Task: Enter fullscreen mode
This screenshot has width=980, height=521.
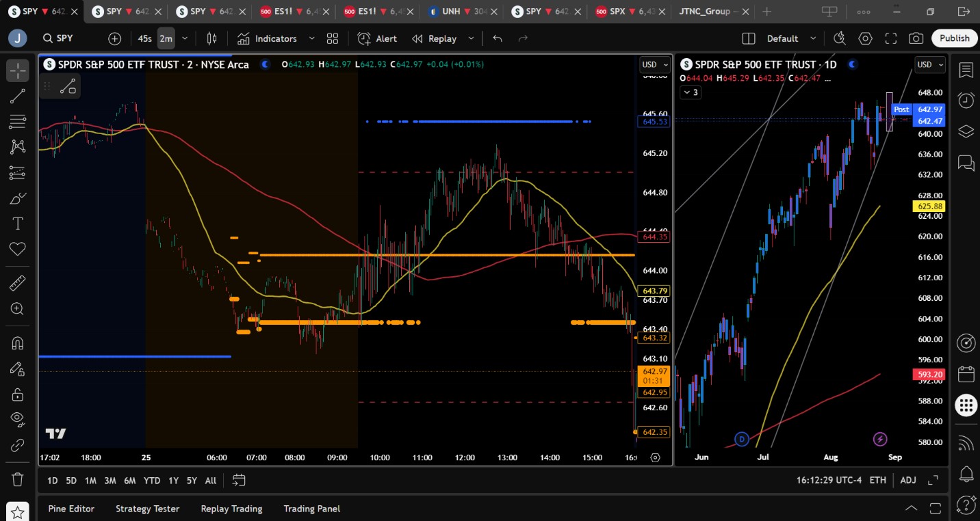Action: click(891, 38)
